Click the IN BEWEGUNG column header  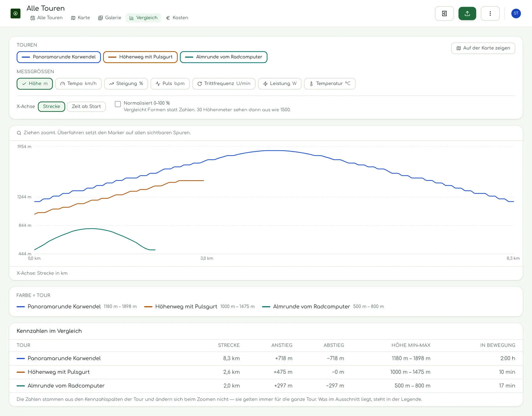tap(498, 345)
